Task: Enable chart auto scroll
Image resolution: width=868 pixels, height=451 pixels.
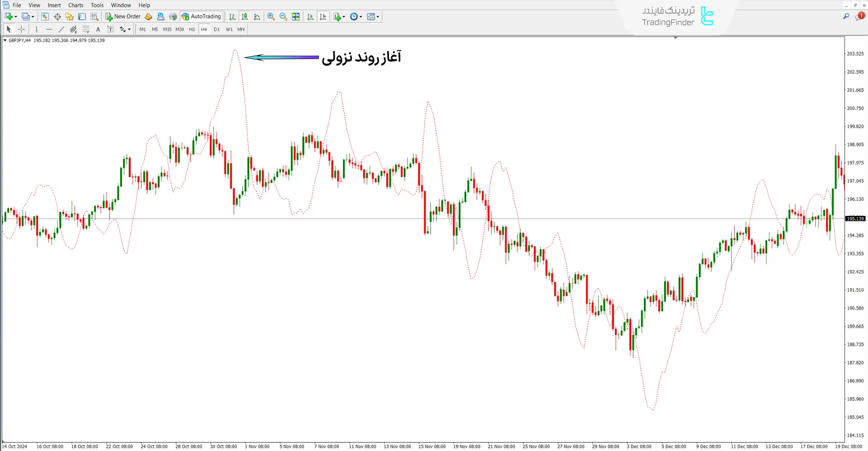Action: (310, 17)
